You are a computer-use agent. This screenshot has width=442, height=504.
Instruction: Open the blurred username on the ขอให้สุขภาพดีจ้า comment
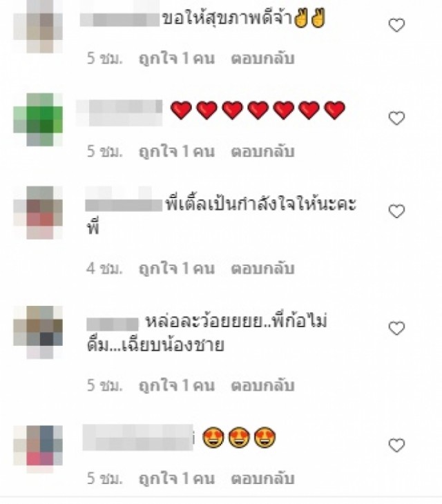click(119, 19)
